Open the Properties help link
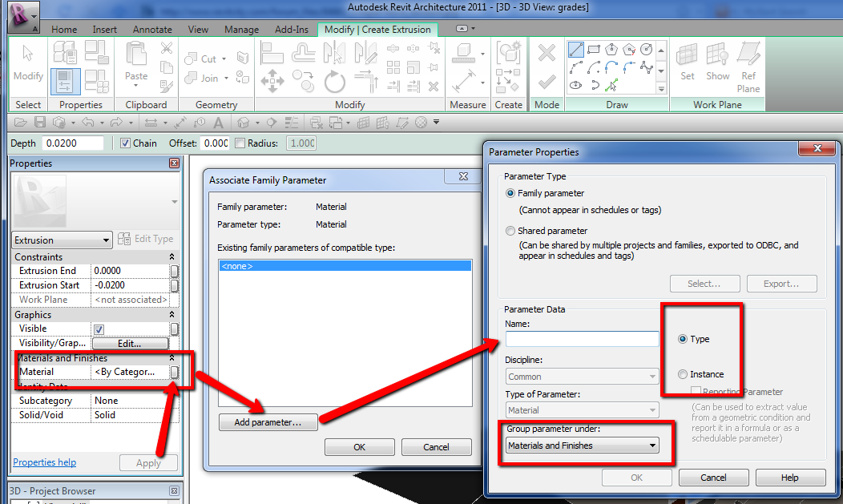Screen dimensions: 843x504 tap(45, 462)
